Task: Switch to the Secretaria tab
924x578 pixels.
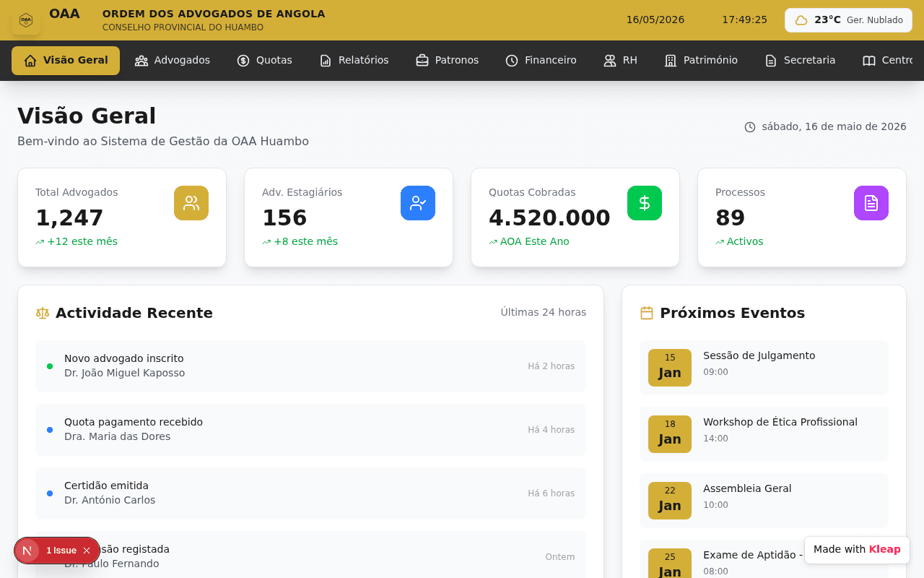Action: click(x=801, y=61)
